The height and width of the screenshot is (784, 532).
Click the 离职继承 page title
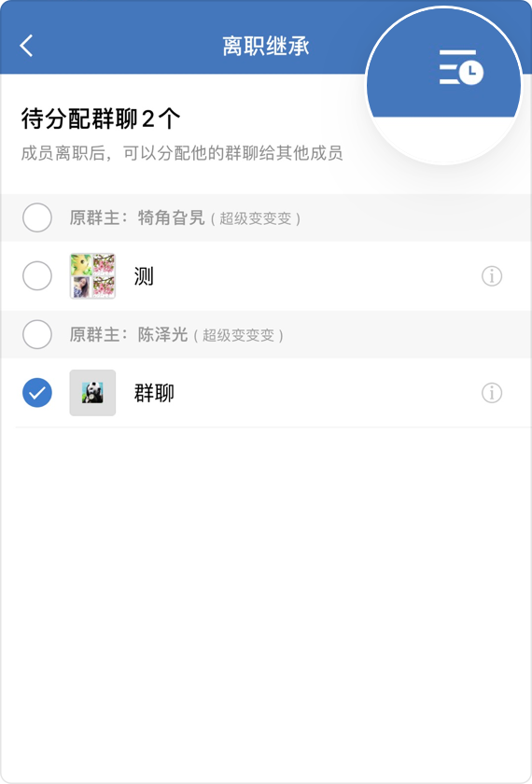tap(265, 46)
